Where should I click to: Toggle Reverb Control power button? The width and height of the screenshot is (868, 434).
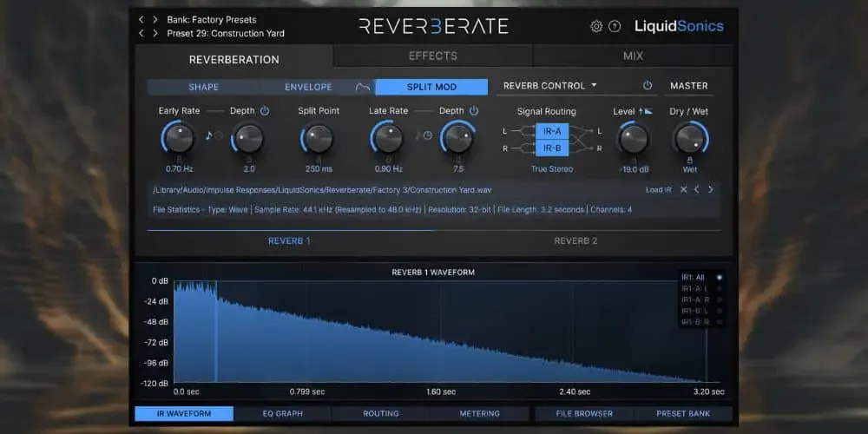648,86
